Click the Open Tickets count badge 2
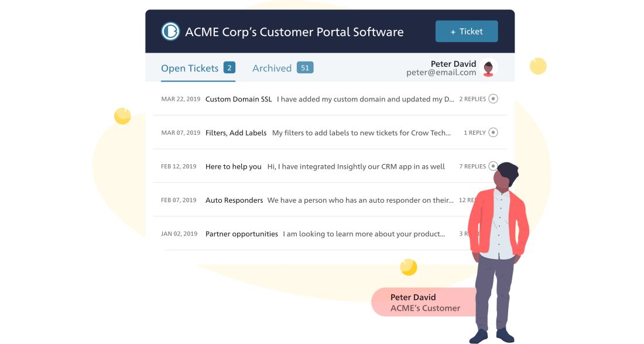Image resolution: width=644 pixels, height=344 pixels. click(x=229, y=67)
